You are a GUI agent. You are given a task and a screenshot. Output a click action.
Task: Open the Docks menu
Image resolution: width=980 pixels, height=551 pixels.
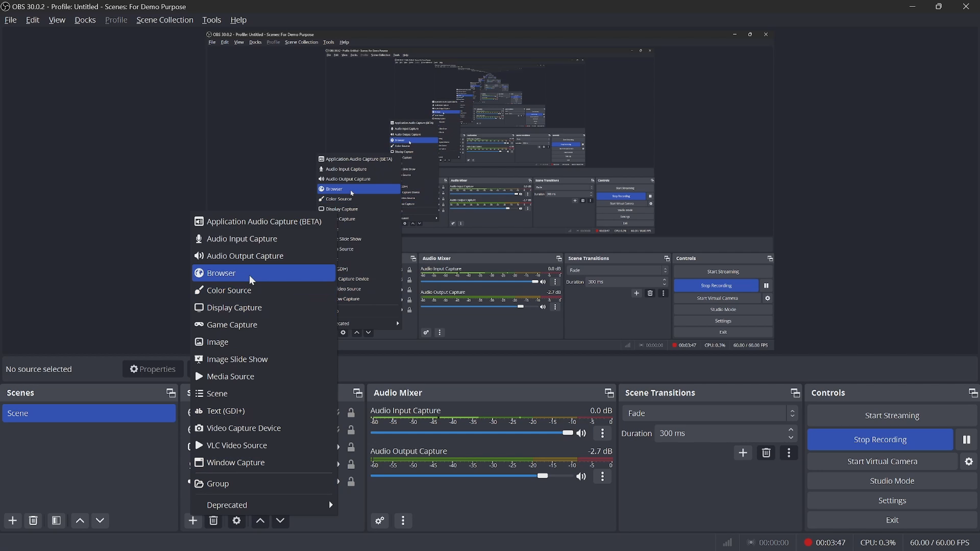85,20
